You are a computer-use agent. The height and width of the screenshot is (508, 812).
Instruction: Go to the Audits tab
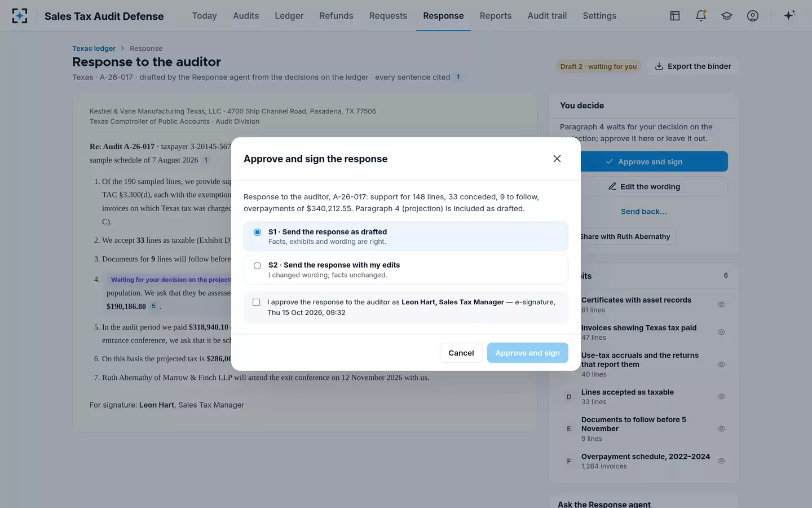(x=246, y=16)
